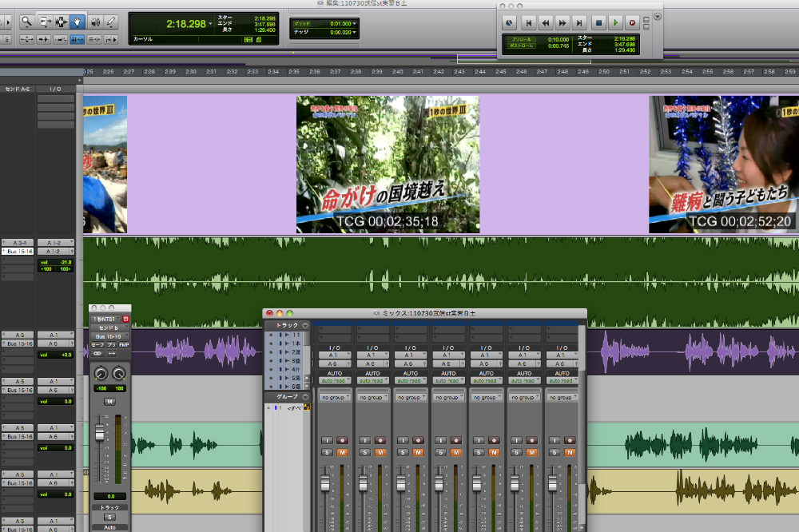Click the Zoom Toggle button below Zoomer
The width and height of the screenshot is (799, 532).
tap(26, 39)
